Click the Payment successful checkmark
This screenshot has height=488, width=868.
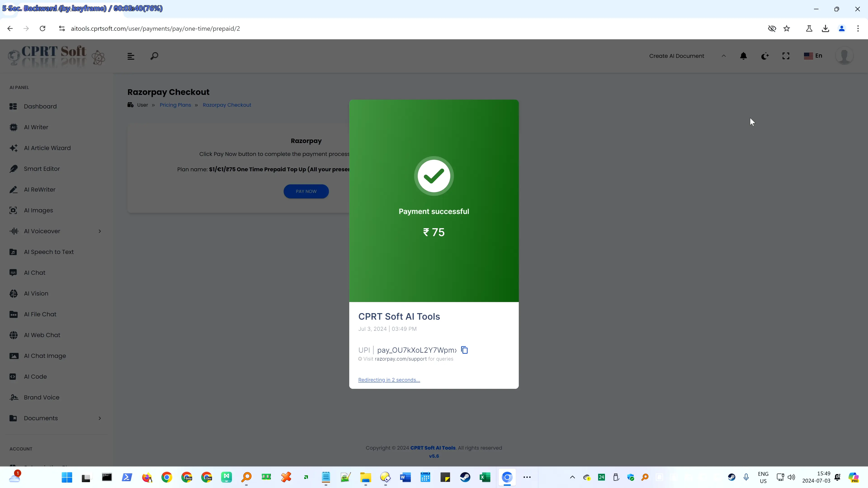pos(434,176)
